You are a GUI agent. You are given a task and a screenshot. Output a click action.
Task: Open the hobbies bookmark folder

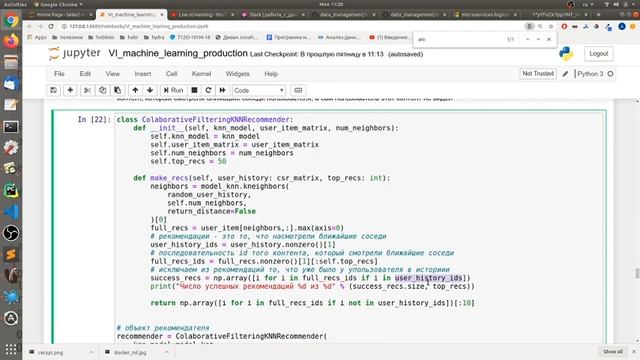(x=101, y=37)
